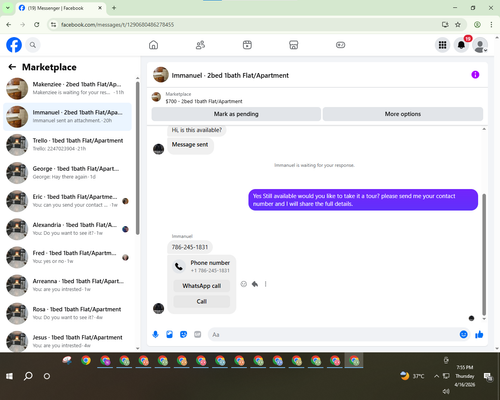Viewport: 500px width, 400px height.
Task: Click Immanuel's avatar in chat header
Action: [x=161, y=75]
